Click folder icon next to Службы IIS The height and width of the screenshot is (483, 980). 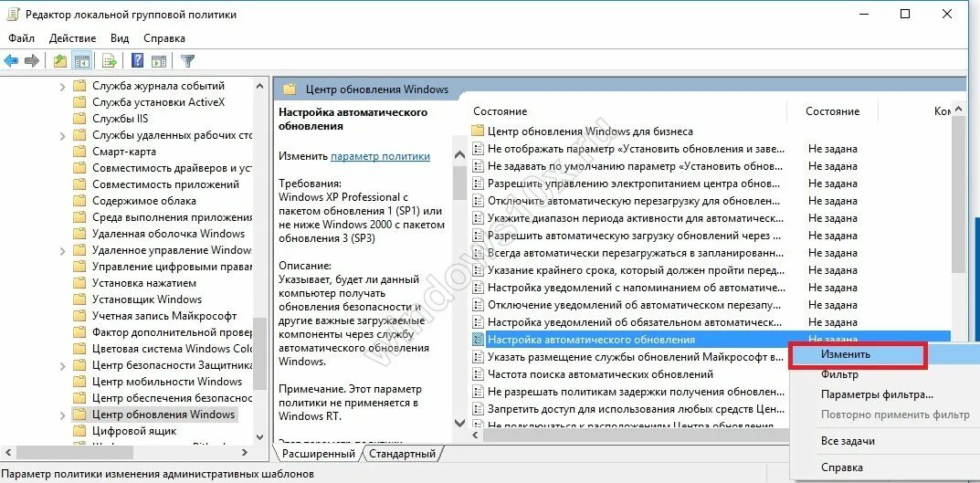tap(79, 119)
